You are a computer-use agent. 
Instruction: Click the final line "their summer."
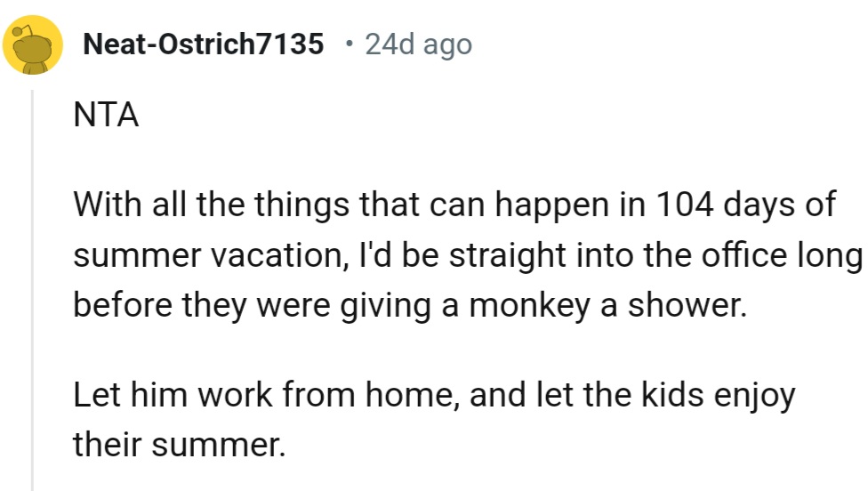(180, 442)
